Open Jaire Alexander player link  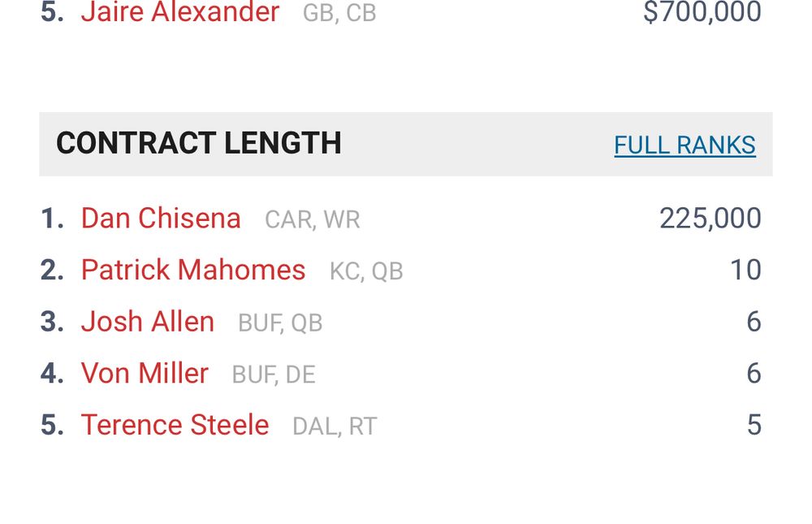(x=180, y=12)
